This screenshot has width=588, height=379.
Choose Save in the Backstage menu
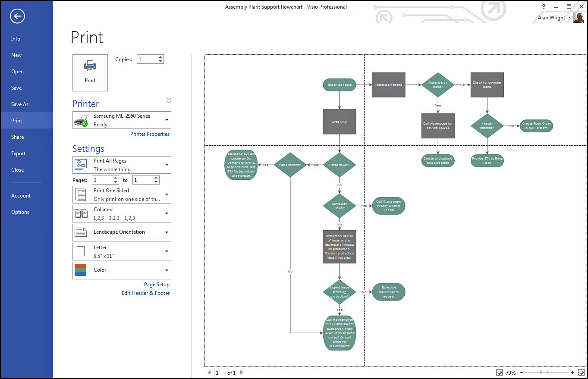(x=26, y=88)
